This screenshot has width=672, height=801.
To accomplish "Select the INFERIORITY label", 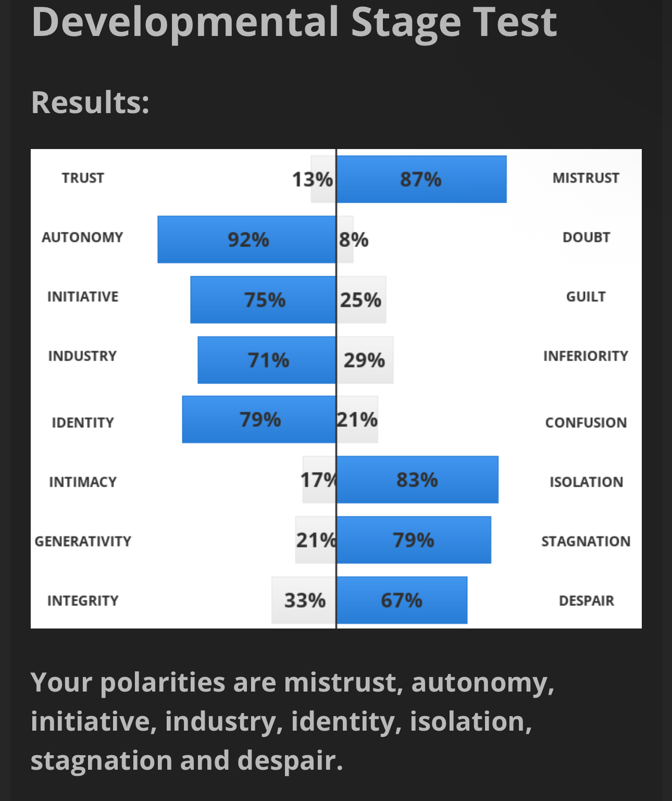I will pyautogui.click(x=586, y=355).
